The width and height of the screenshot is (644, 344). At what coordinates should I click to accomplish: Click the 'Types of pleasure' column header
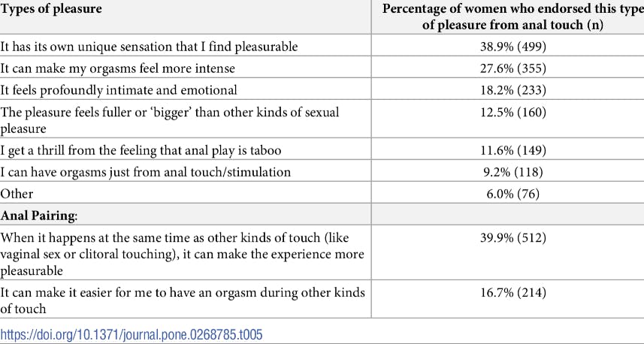tap(51, 10)
